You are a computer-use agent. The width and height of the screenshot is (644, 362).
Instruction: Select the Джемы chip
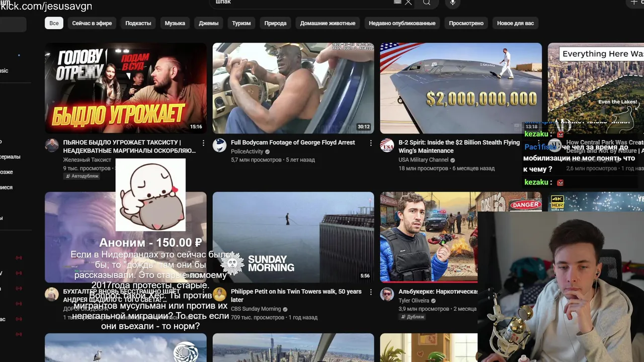click(x=209, y=23)
